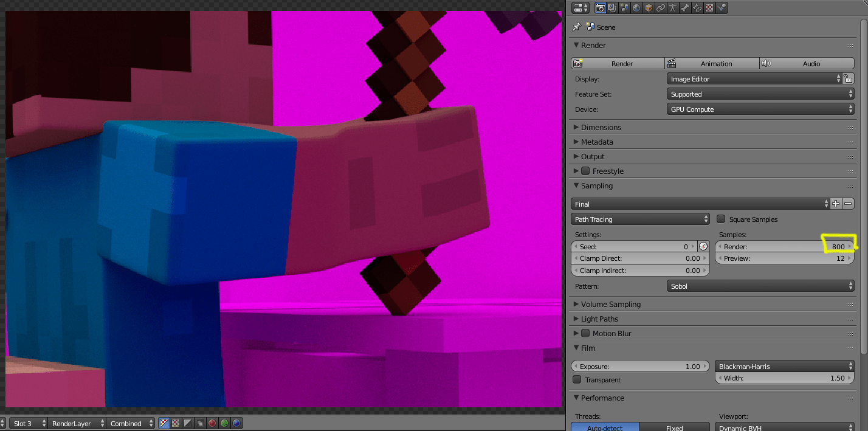
Task: Open the Display dropdown showing Image Editor
Action: 759,78
